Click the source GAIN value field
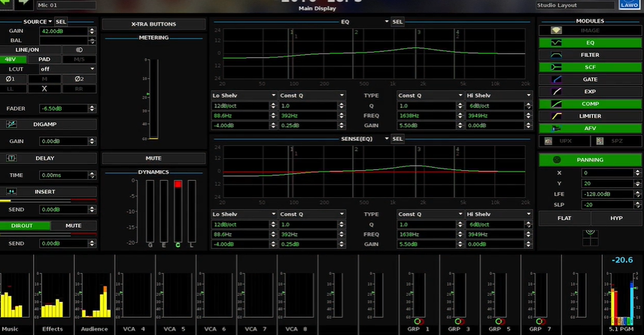This screenshot has height=335, width=644. point(63,32)
